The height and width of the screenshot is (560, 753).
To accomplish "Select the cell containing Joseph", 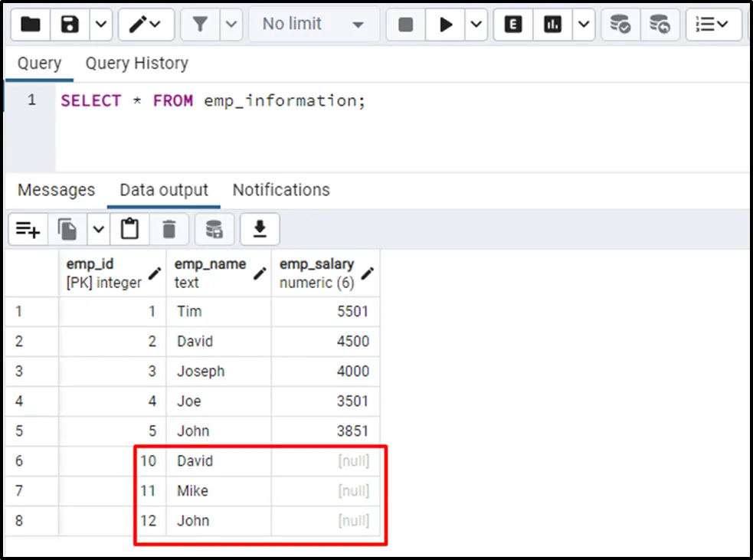I will (x=218, y=372).
